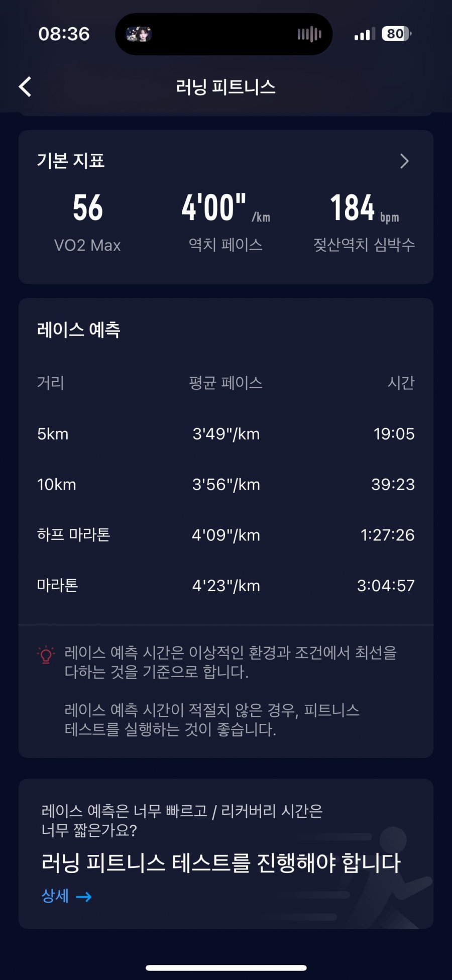Viewport: 452px width, 980px height.
Task: Tap the lightbulb tip icon
Action: tap(46, 655)
